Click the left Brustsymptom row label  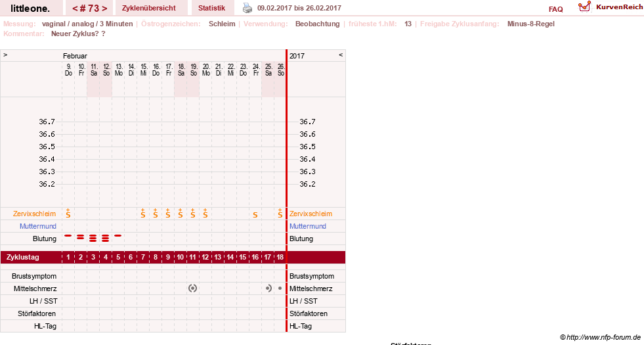(34, 276)
